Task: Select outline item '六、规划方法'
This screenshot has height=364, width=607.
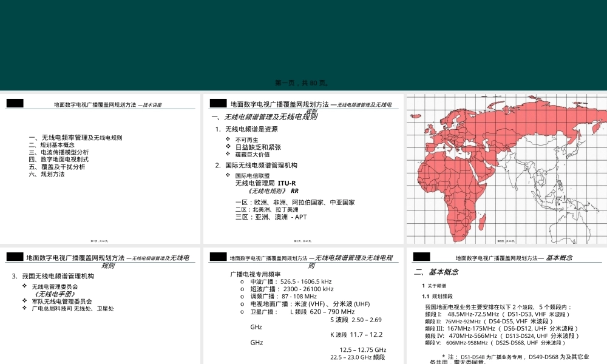Action: click(x=47, y=174)
